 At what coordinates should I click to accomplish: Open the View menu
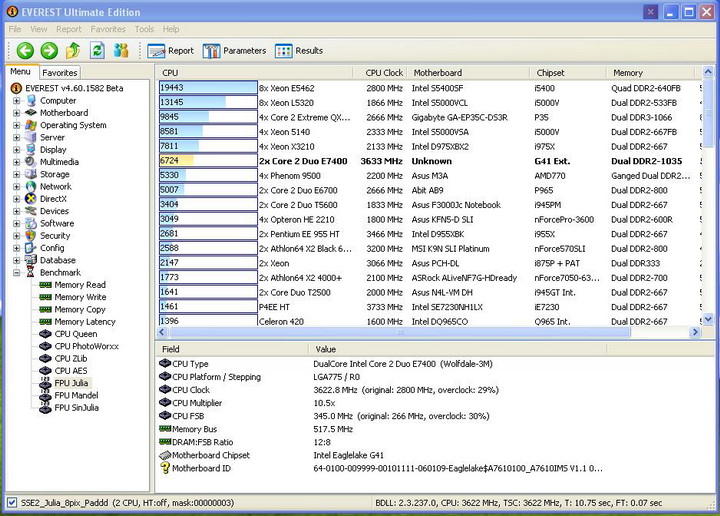(39, 29)
